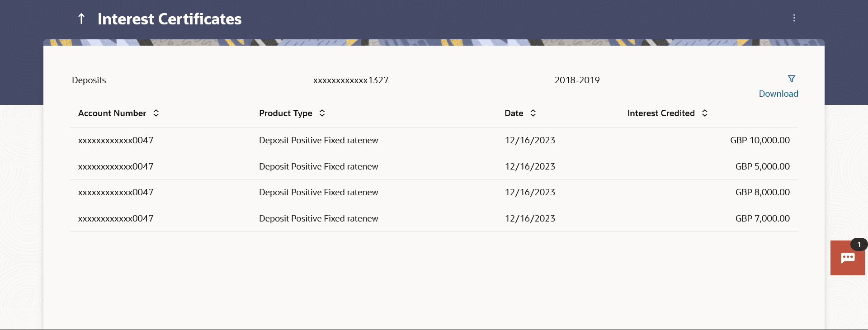Open the chat support icon
The width and height of the screenshot is (868, 330).
coord(848,258)
